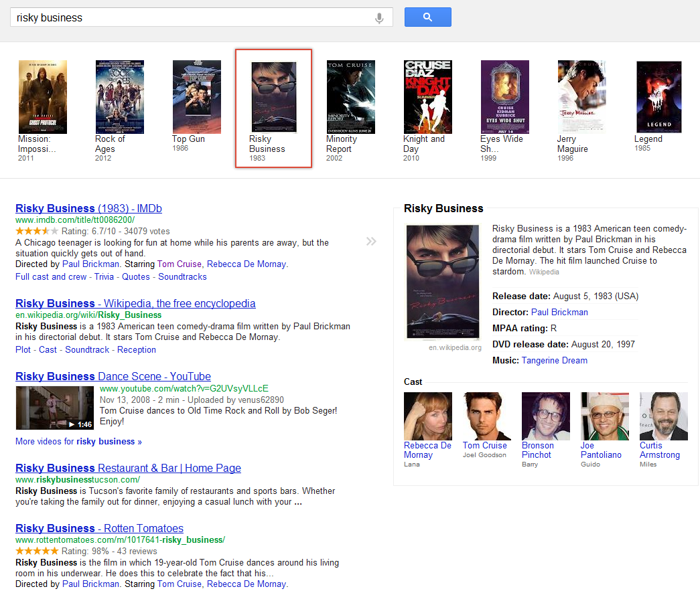This screenshot has height=591, width=700.
Task: Open Tangerine Dream music link
Action: coord(555,360)
